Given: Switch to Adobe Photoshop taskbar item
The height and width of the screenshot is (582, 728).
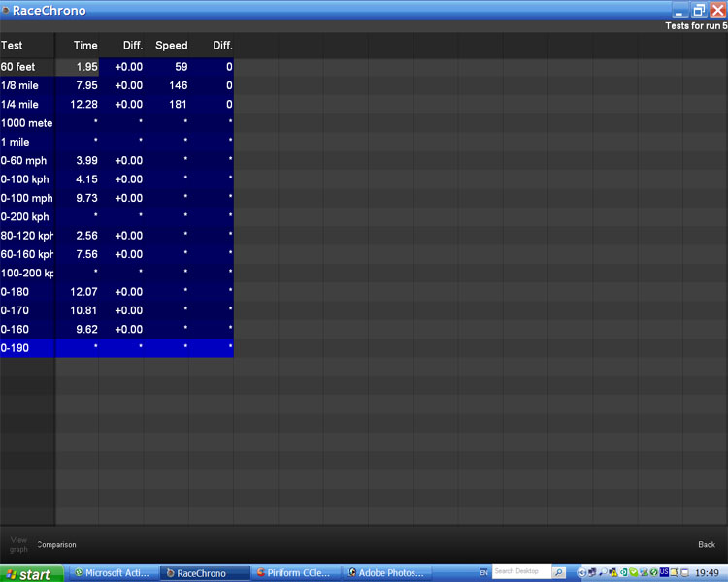Looking at the screenshot, I should click(386, 573).
